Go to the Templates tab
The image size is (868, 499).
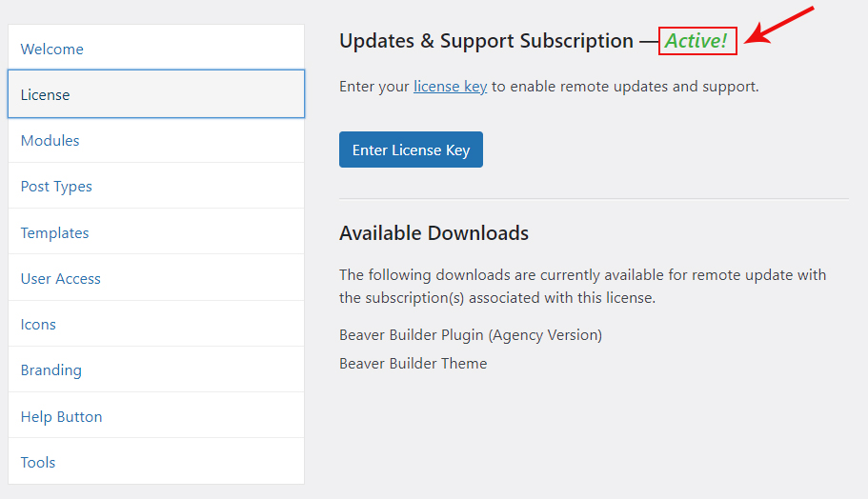click(55, 232)
